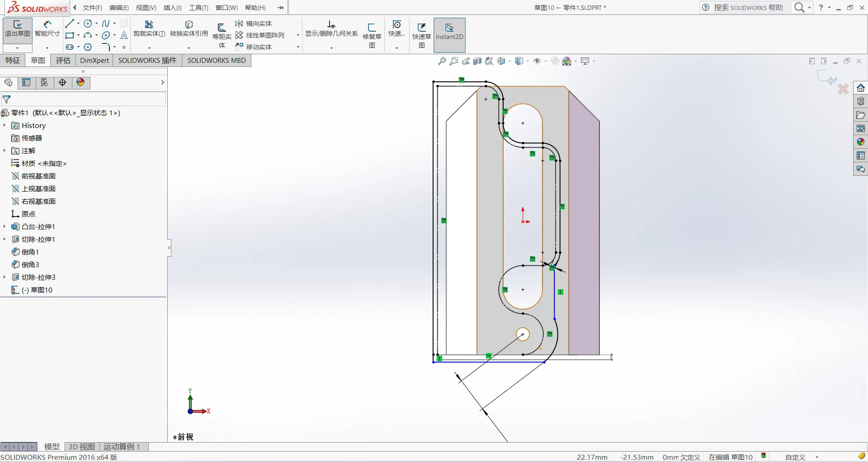Expand the 凸台-拉伸1 feature node
Viewport: 868px width, 462px height.
coord(5,226)
